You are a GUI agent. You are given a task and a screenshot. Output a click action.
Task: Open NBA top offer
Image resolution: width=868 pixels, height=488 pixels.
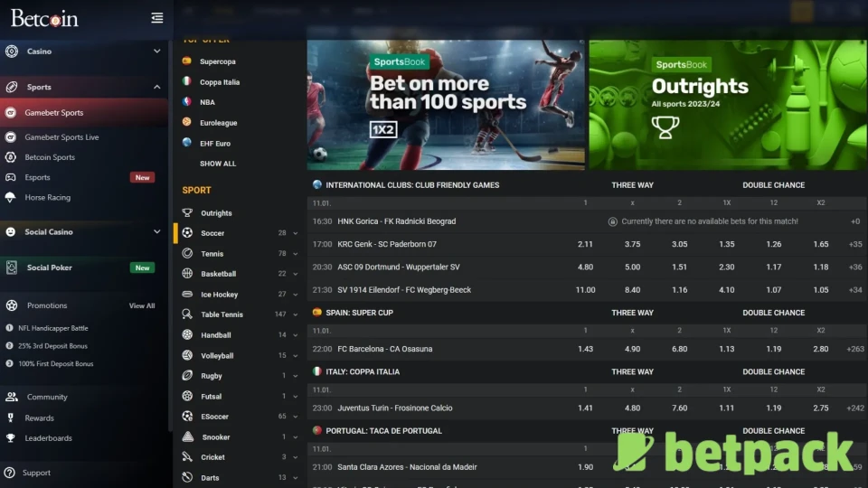(x=207, y=102)
